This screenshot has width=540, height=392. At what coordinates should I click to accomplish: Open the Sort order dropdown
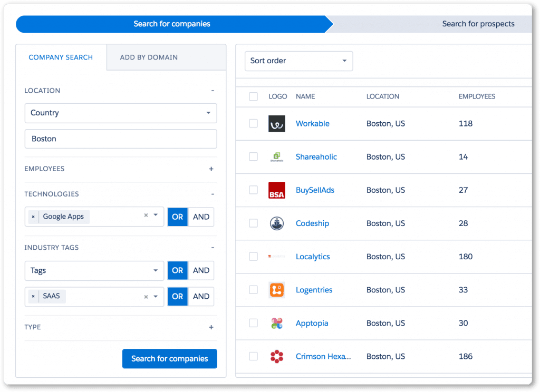298,61
